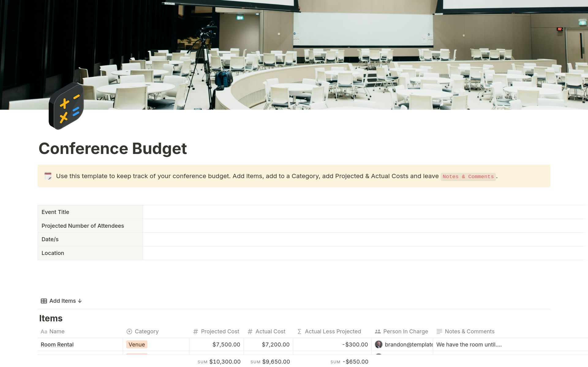Open the Person In Charge column menu
Screen dimensions: 588x367
pos(405,331)
